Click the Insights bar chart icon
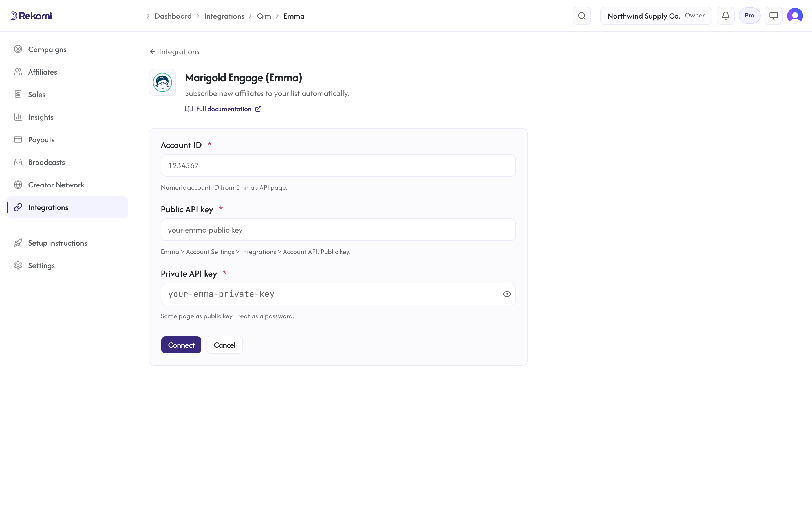Screen dimensions: 812x508 pyautogui.click(x=18, y=117)
